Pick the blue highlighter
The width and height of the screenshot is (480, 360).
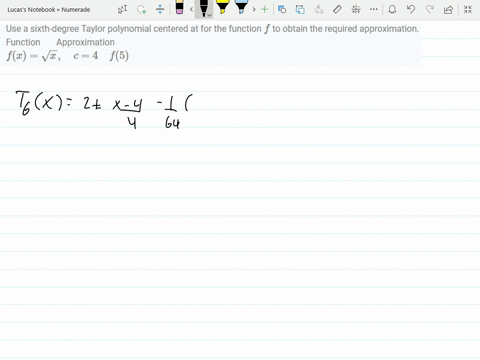click(241, 7)
